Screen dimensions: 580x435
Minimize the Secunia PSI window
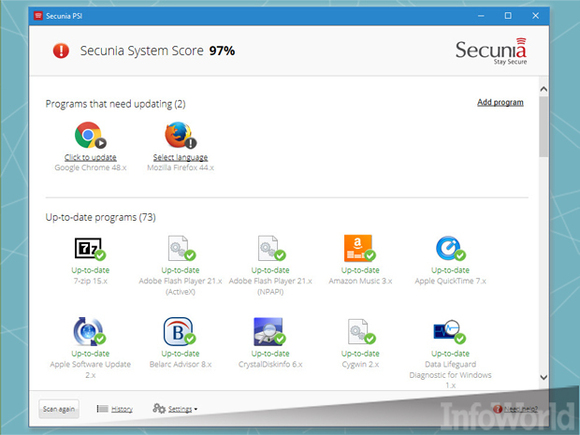[x=481, y=16]
